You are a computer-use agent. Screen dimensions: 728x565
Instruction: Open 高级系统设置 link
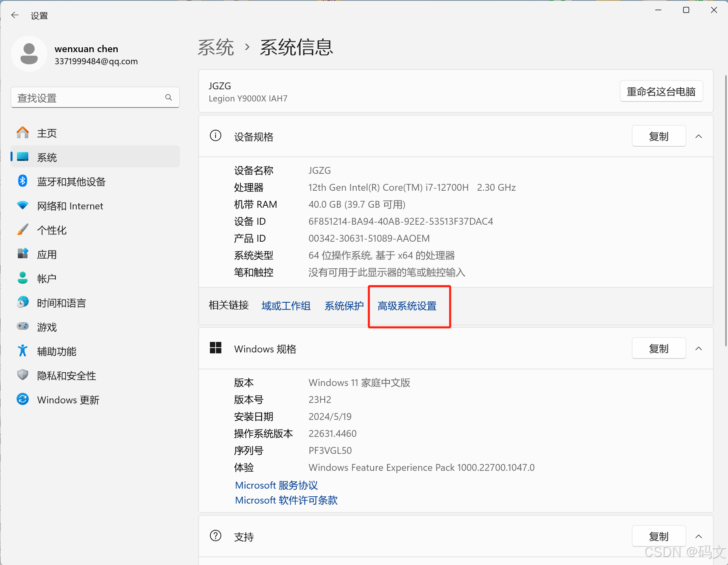[x=407, y=306]
